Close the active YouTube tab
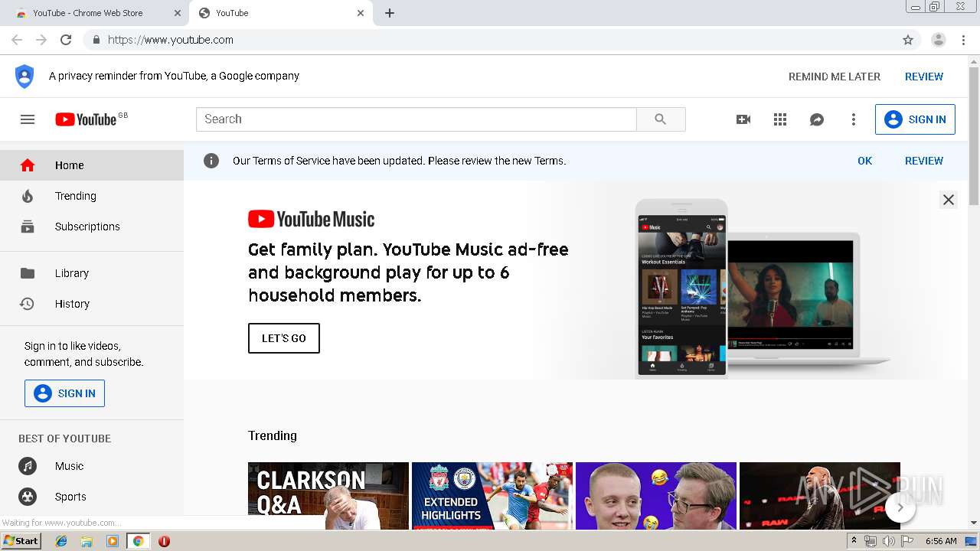The height and width of the screenshot is (551, 980). [361, 13]
